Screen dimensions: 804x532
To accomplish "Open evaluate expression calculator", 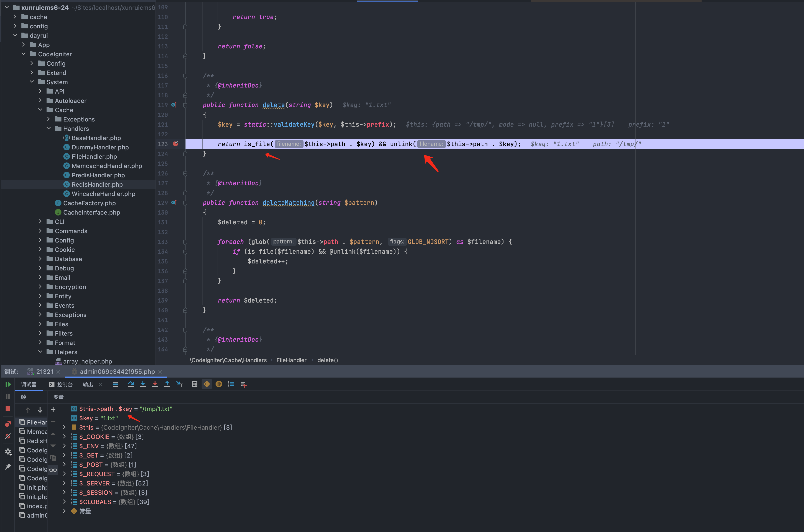I will (194, 384).
